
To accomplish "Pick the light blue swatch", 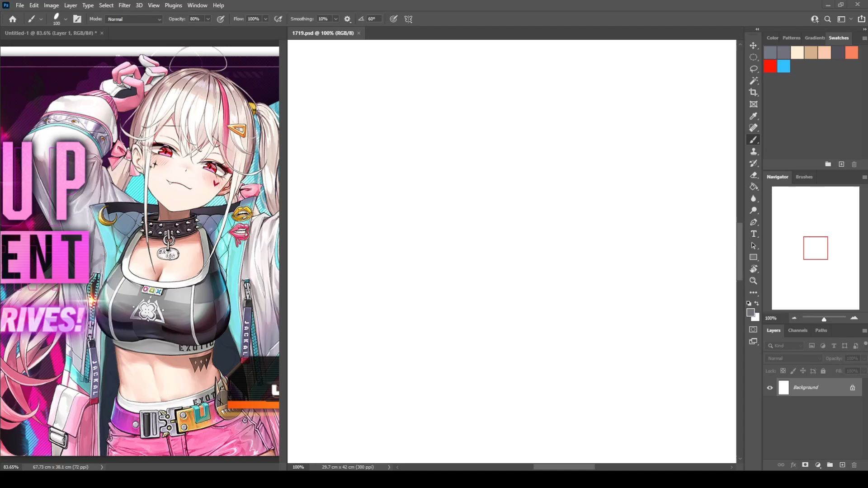I will [784, 66].
